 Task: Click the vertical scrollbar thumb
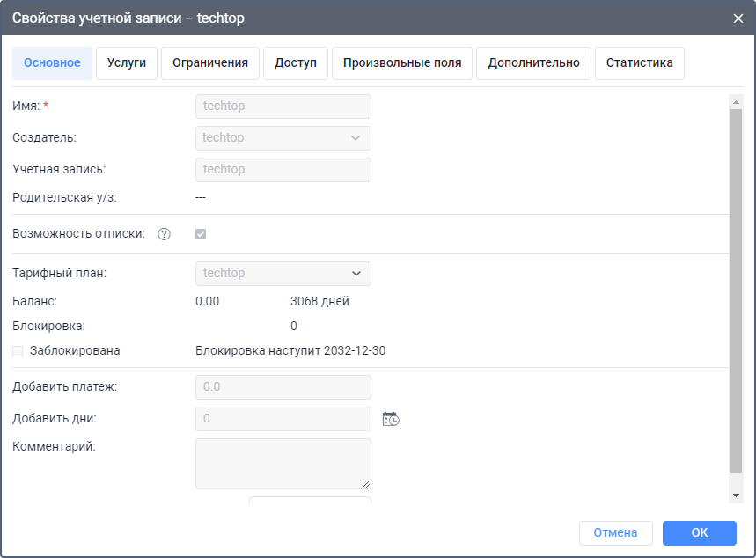pyautogui.click(x=737, y=290)
